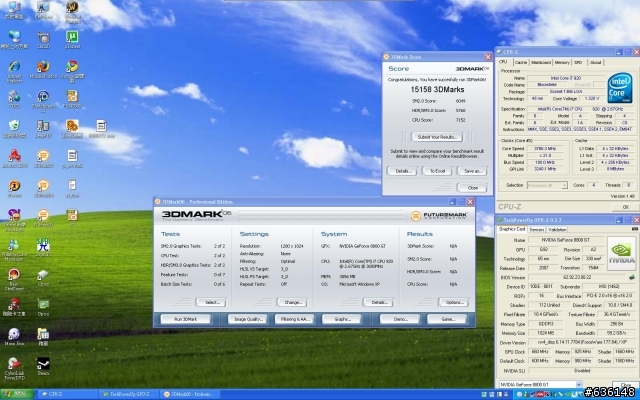The width and height of the screenshot is (640, 400).
Task: Open Image Quality button in 3DMark06
Action: 247,319
